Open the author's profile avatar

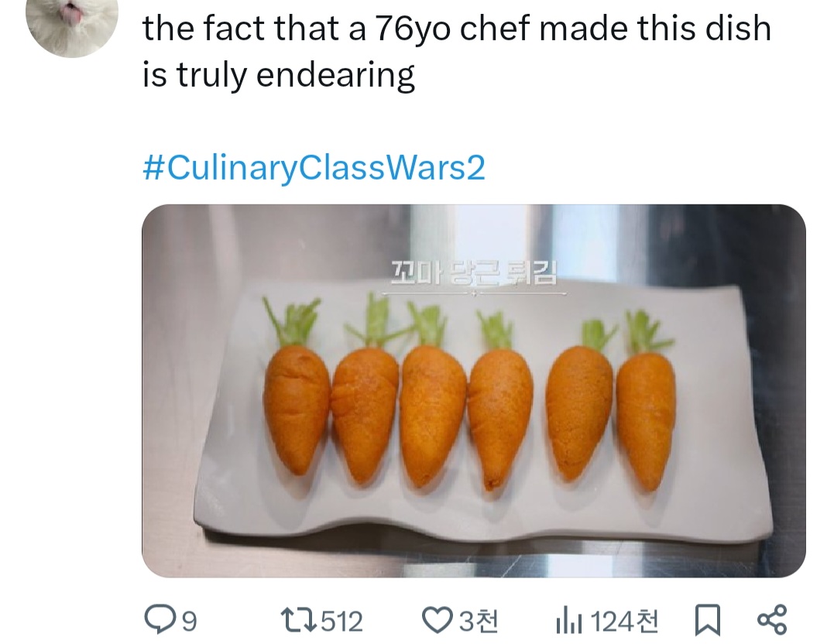[x=72, y=23]
